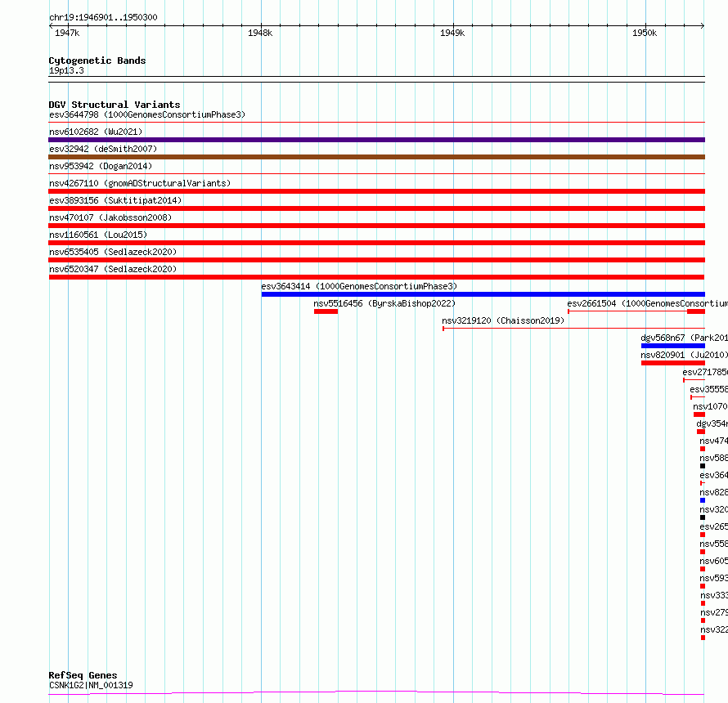Click the nsv4267110 (gnomADStructuralVariants) label
The width and height of the screenshot is (728, 703).
pyautogui.click(x=140, y=183)
